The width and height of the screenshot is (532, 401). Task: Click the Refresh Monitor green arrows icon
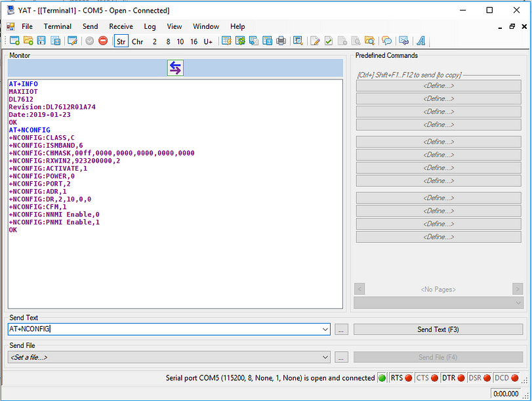coord(240,41)
